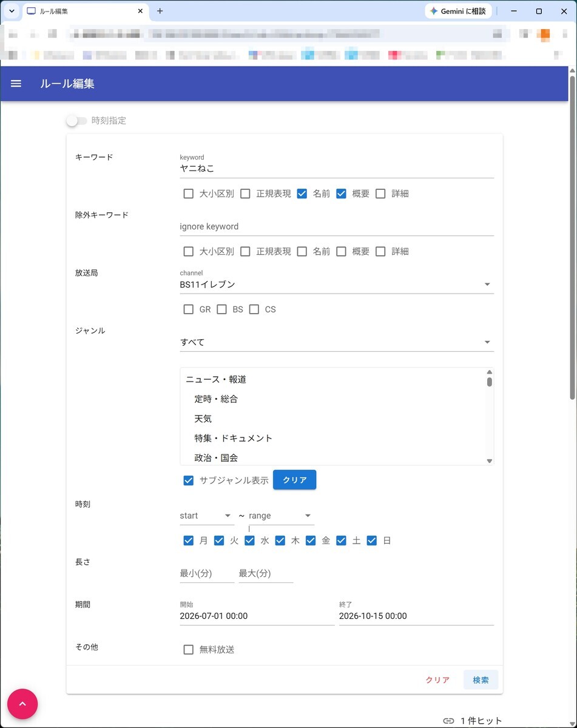
Task: Click genre list scroll-down arrow
Action: coord(490,461)
